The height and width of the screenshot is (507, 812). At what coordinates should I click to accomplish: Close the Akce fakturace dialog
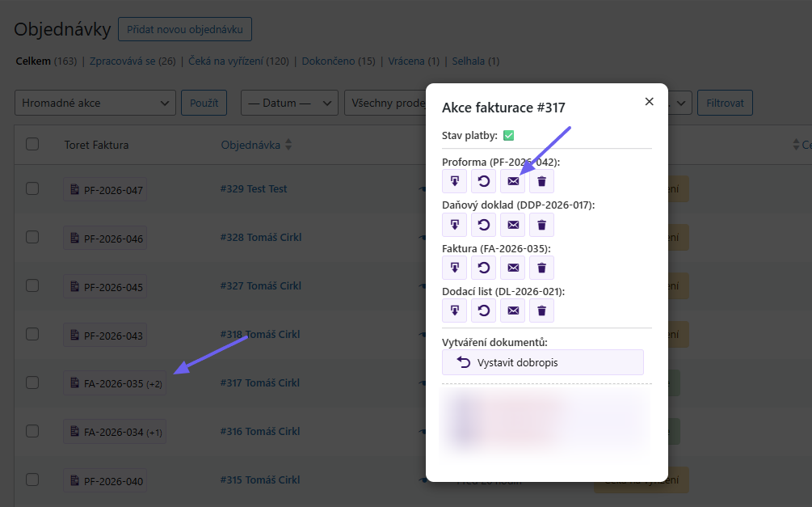coord(649,102)
